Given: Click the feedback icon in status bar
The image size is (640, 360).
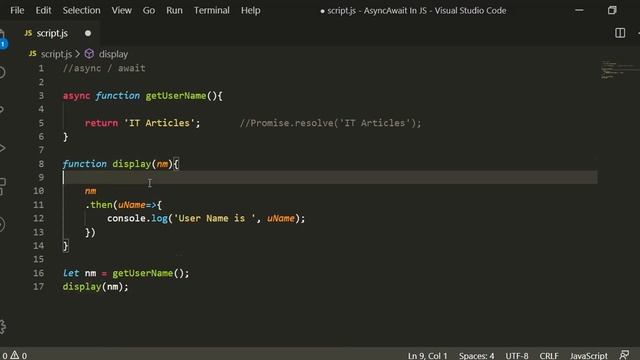Looking at the screenshot, I should coord(624,355).
